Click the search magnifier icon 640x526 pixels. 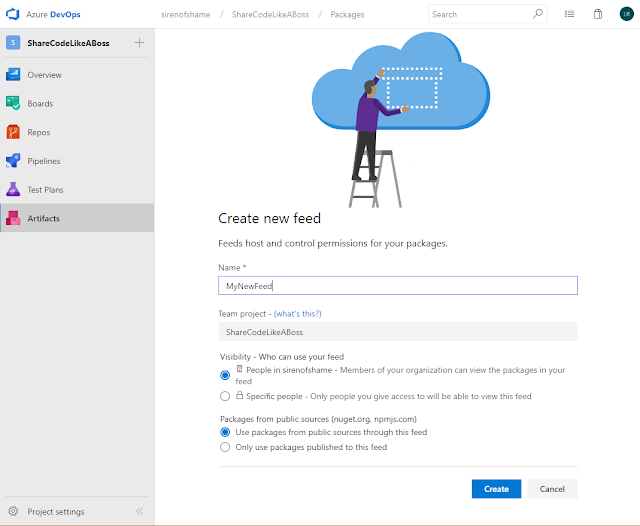coord(538,14)
